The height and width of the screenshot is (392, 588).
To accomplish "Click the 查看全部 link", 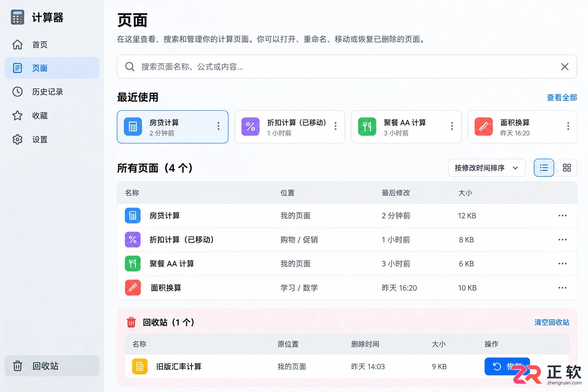I will pos(562,98).
